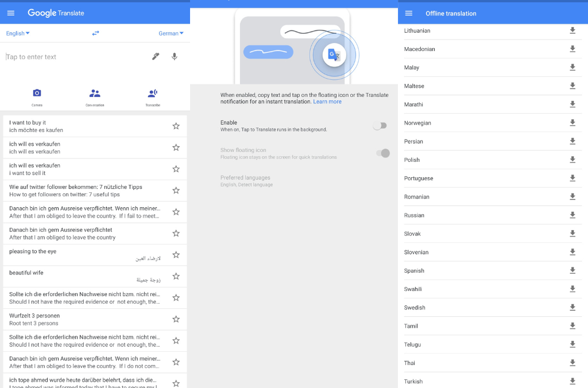Download Tamil offline language
Screen dimensions: 588x388
tap(572, 326)
